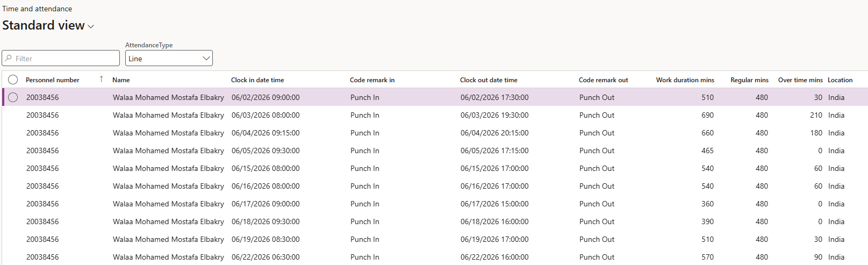Click inside the Filter input field
The width and height of the screenshot is (868, 265).
point(61,58)
